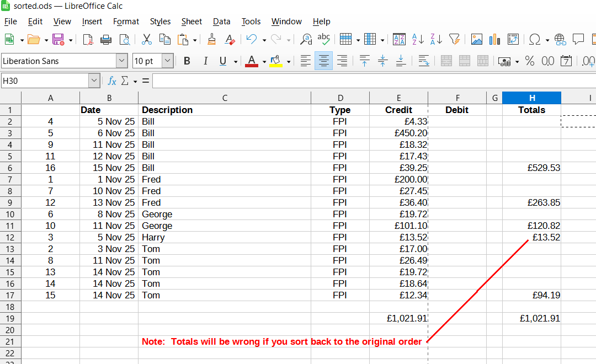Select column C header

(x=225, y=98)
